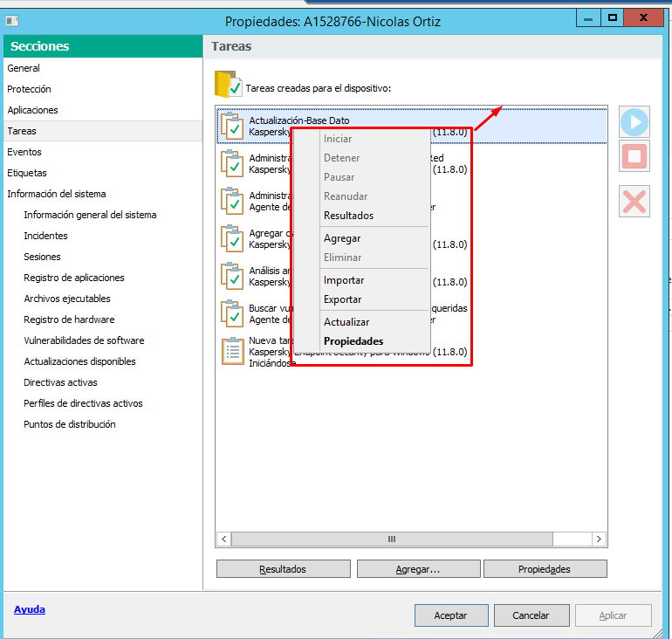
Task: Click the Administración task with clipboard icon first
Action: click(232, 163)
